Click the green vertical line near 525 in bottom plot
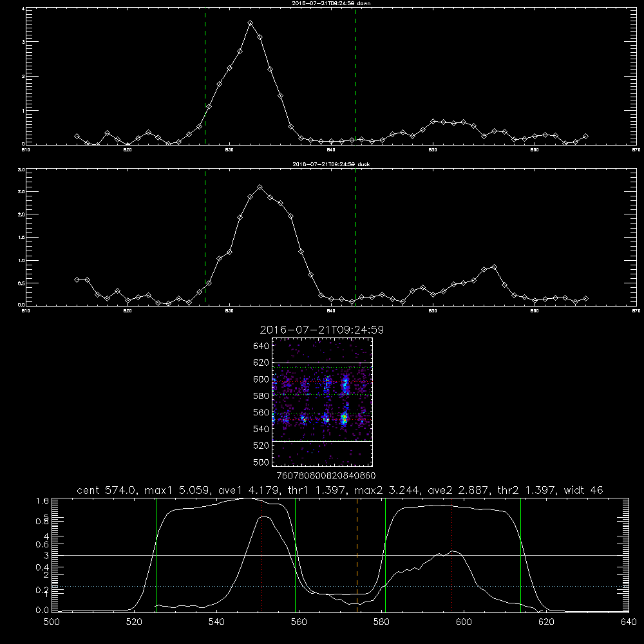Image resolution: width=644 pixels, height=644 pixels. click(x=156, y=555)
